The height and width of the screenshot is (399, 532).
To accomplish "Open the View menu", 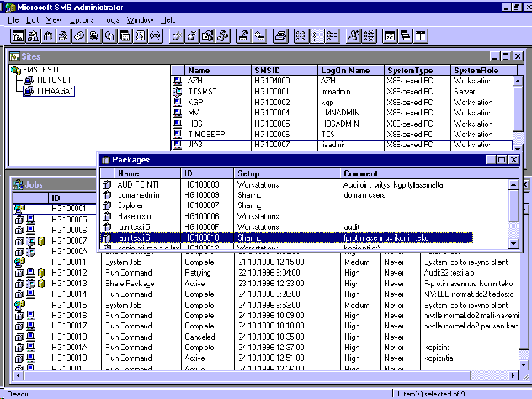I will click(54, 20).
